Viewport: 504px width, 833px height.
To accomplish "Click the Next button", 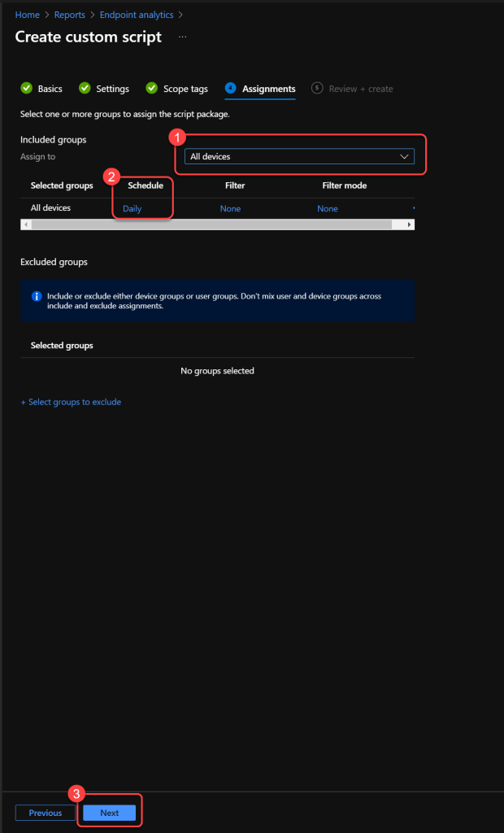I will click(109, 813).
